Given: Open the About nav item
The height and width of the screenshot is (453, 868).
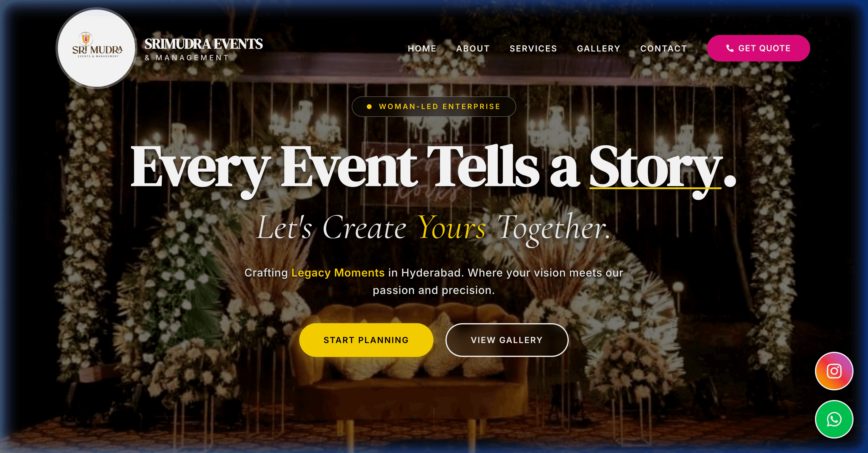Looking at the screenshot, I should click(473, 48).
